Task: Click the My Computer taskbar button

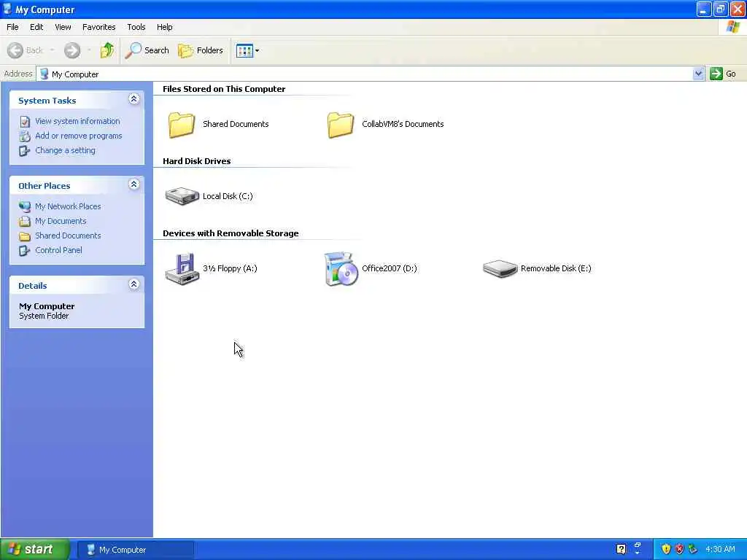Action: click(135, 550)
